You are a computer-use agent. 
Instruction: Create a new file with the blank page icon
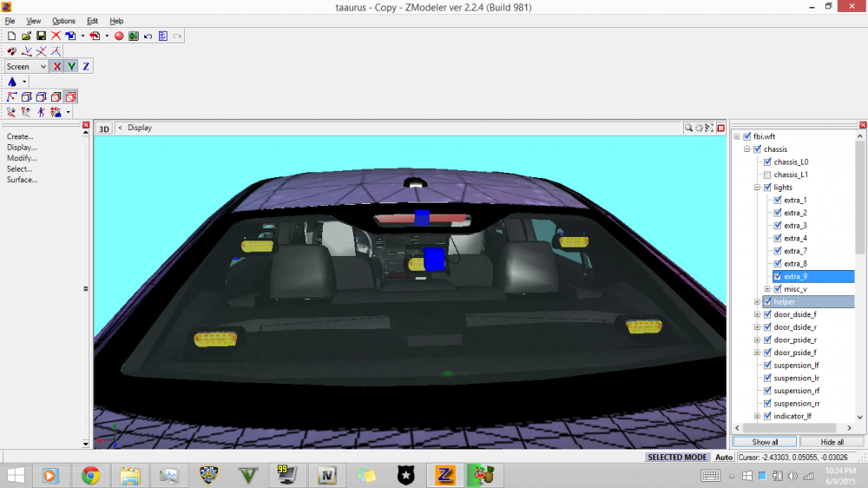[11, 36]
